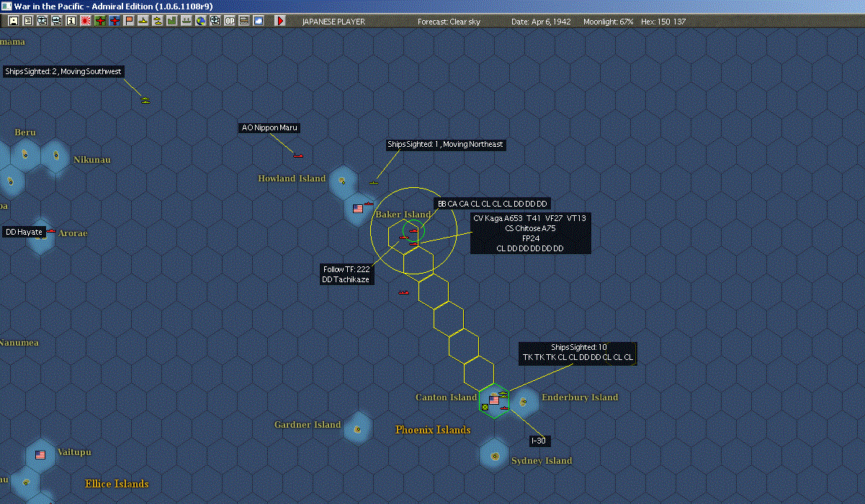Screen dimensions: 865x504
Task: Click 'Ships Sighted: 2, Moving Southwest' label
Action: tap(63, 71)
